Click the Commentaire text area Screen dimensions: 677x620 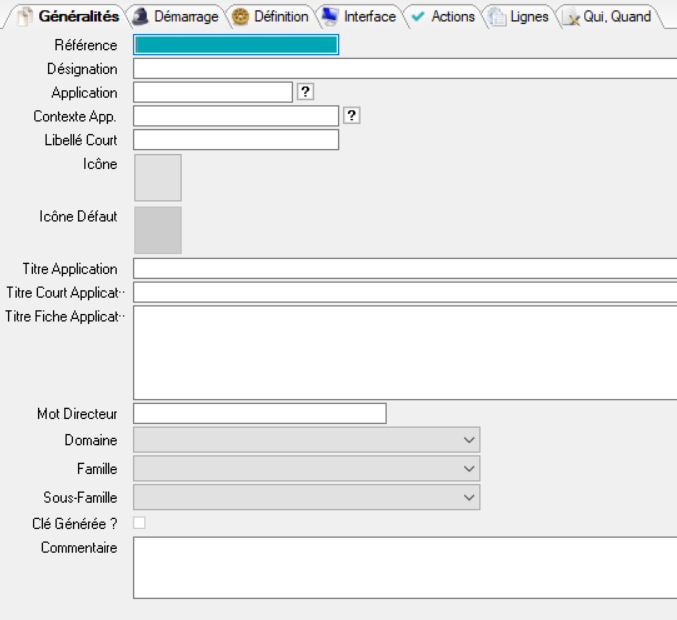tap(404, 567)
